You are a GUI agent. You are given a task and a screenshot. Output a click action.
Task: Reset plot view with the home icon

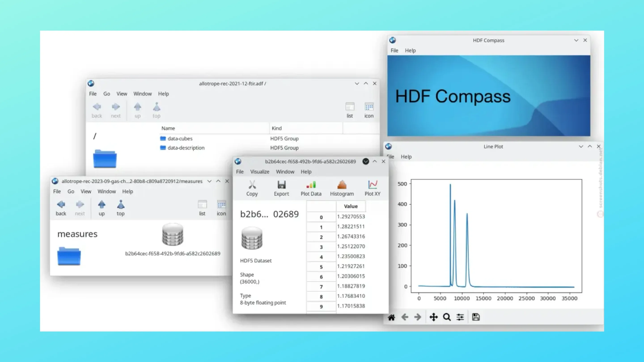[x=392, y=317]
